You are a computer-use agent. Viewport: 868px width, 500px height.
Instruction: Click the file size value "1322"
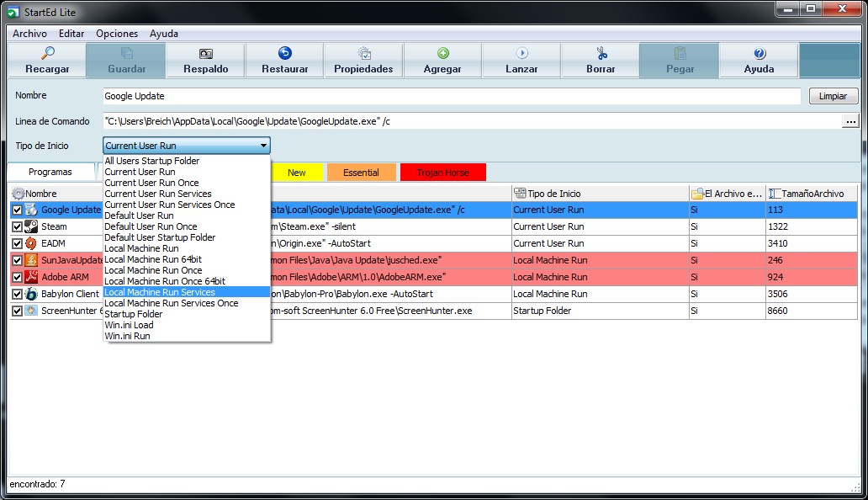click(x=777, y=226)
